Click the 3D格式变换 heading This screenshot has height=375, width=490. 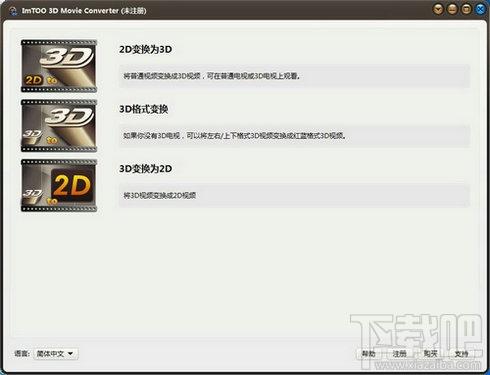click(x=143, y=109)
